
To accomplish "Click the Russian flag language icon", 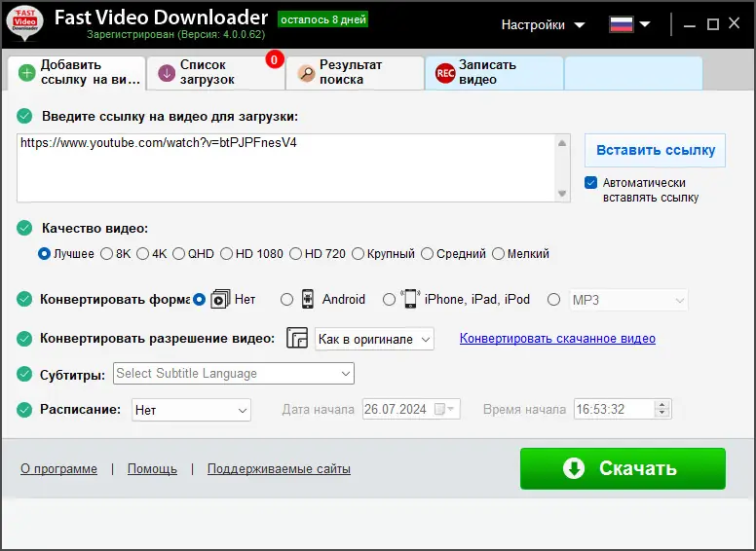I will (x=622, y=24).
